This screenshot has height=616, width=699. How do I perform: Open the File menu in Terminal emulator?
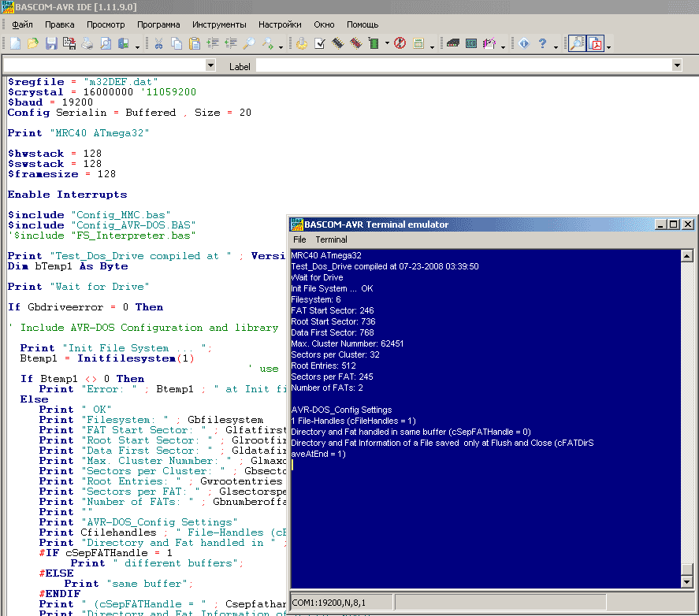[299, 239]
